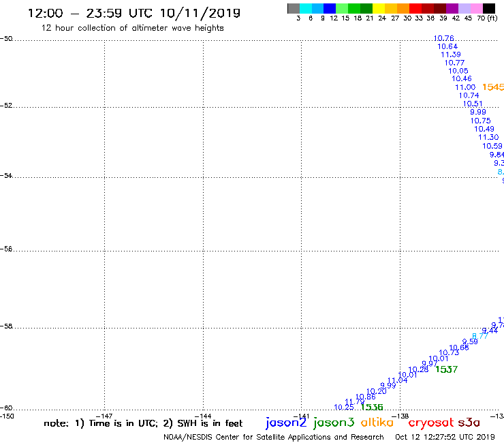Pick the lavender swatch in the color scale
Viewport: 504px width, 443px height.
pos(464,8)
